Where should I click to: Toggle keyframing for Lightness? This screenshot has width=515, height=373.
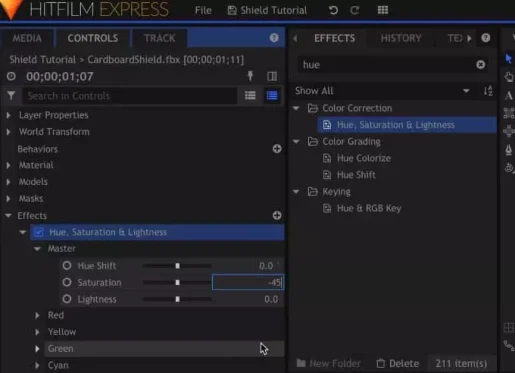click(x=67, y=299)
